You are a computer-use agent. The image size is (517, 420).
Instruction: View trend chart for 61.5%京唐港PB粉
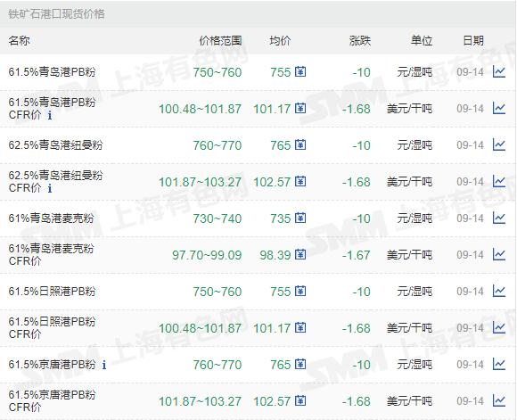click(x=499, y=365)
